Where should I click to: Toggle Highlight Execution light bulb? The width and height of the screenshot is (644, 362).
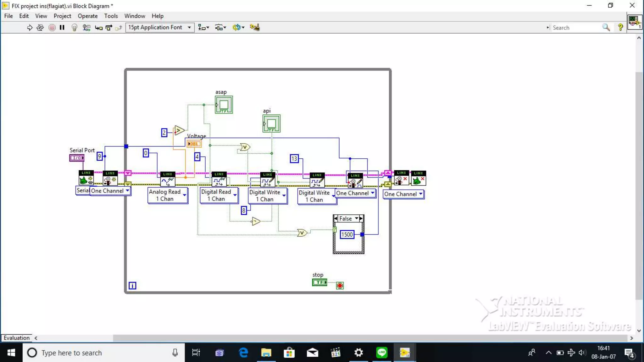(74, 28)
